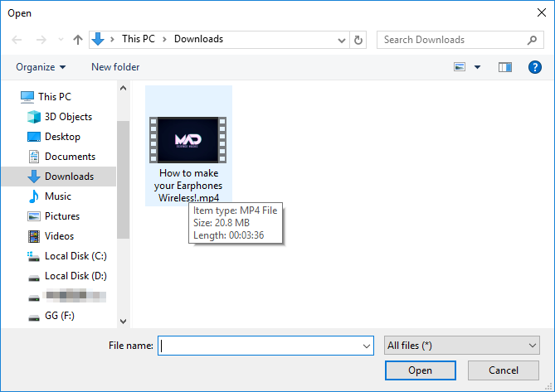Click the Change your view icon
The width and height of the screenshot is (555, 392).
click(x=460, y=67)
